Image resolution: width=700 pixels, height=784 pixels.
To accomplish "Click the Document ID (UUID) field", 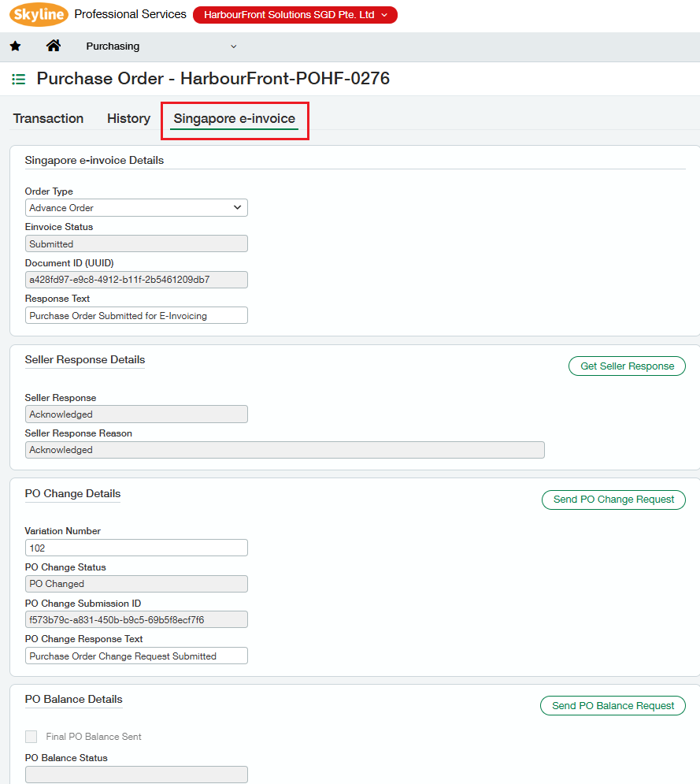I will point(136,280).
